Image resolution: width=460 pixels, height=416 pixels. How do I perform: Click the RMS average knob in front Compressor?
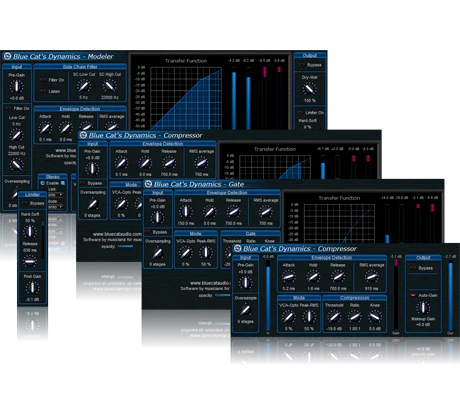371,277
